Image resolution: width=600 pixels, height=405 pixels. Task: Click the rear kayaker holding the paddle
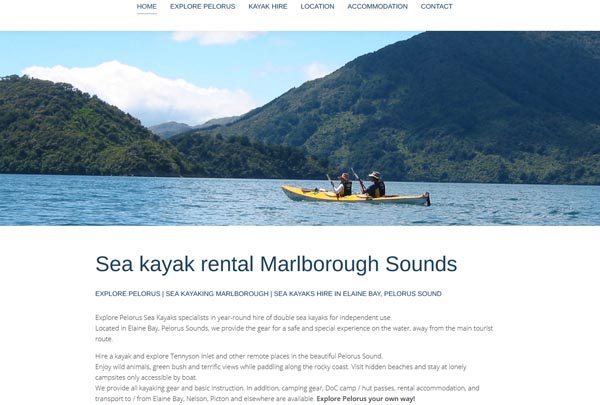(375, 185)
